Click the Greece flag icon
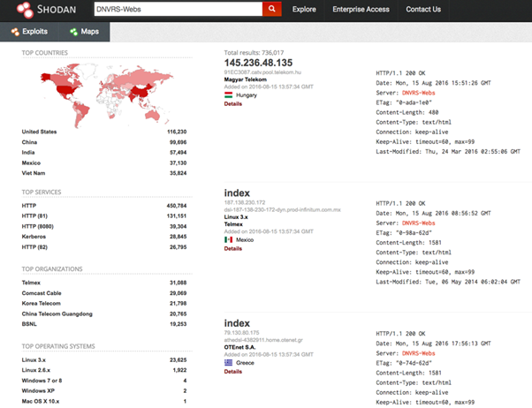This screenshot has height=408, width=532. pos(228,363)
